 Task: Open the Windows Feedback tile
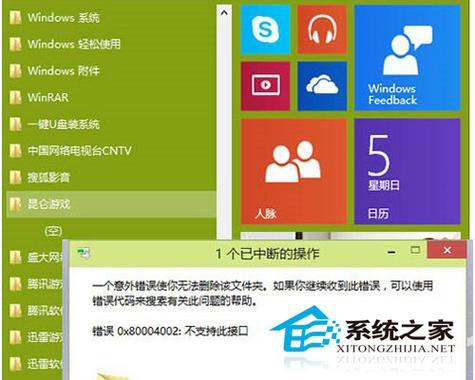[407, 58]
